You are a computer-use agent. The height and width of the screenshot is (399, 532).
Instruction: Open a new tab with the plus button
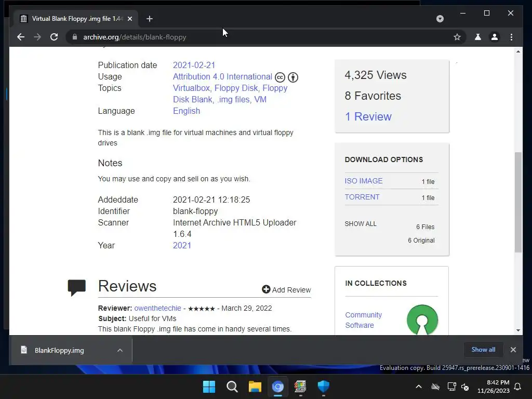tap(150, 19)
